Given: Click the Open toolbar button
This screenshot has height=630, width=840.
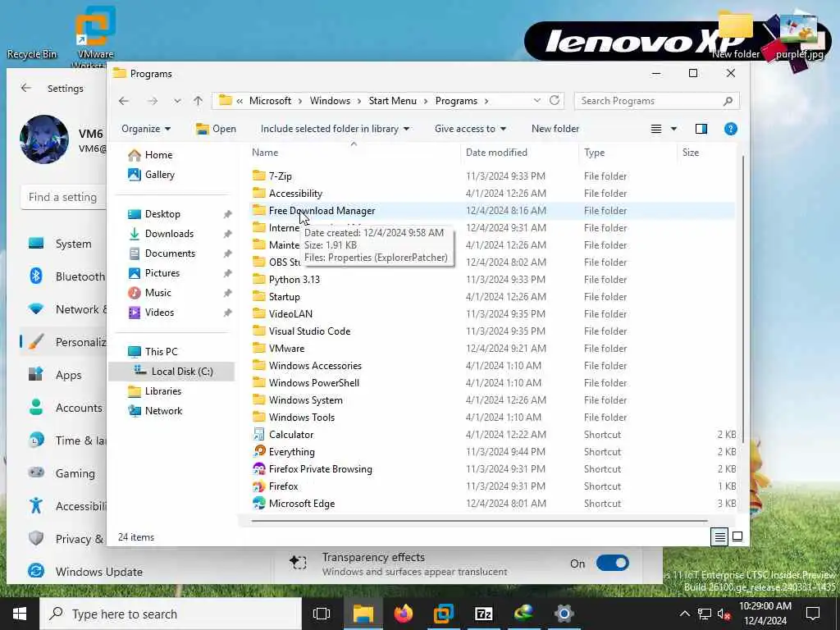Looking at the screenshot, I should [x=216, y=129].
